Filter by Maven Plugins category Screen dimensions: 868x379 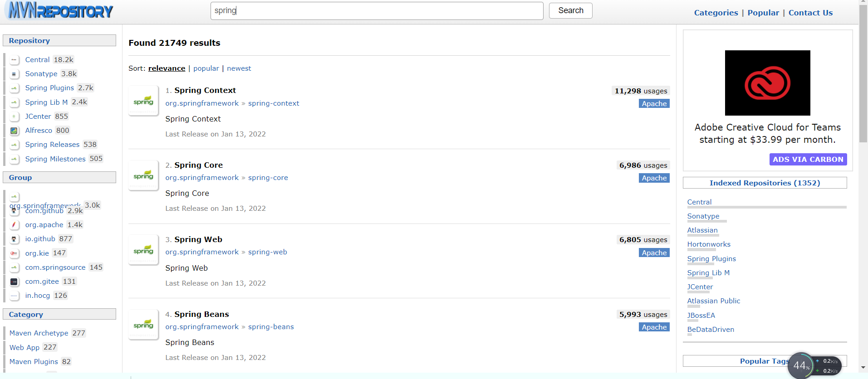[34, 362]
